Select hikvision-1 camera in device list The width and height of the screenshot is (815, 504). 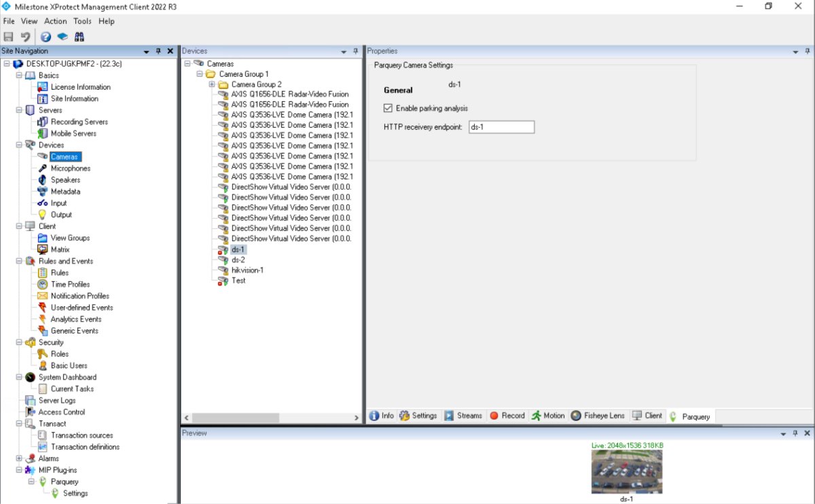tap(247, 270)
